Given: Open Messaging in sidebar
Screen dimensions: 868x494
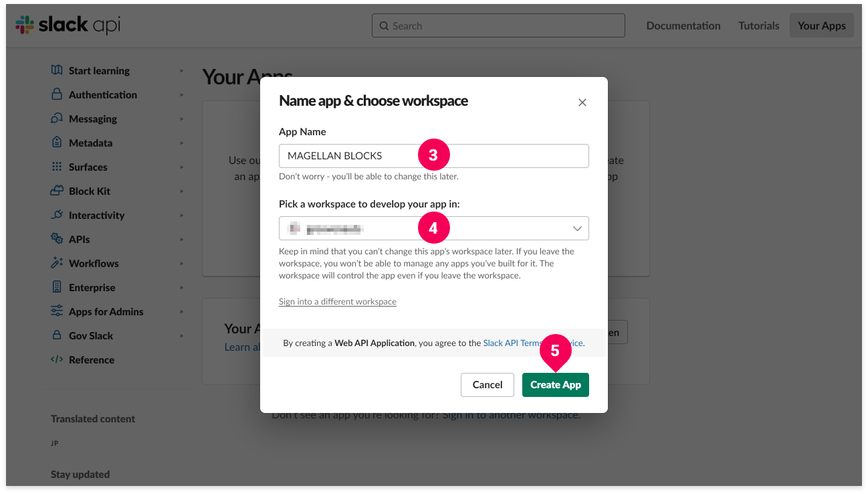Looking at the screenshot, I should 93,118.
